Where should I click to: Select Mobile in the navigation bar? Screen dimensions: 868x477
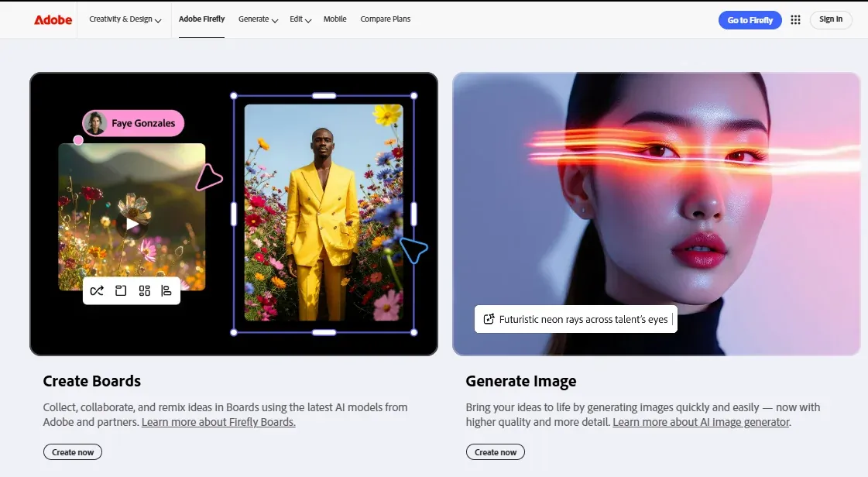tap(335, 19)
